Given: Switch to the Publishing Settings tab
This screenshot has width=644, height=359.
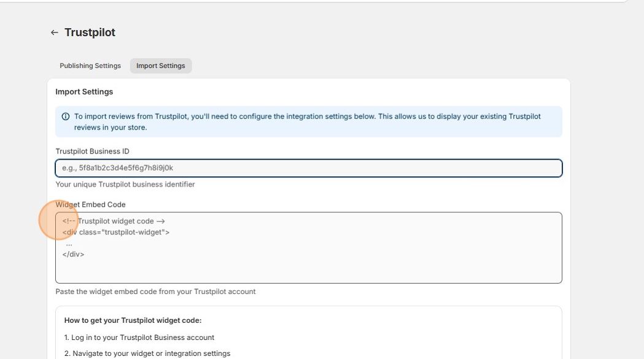Looking at the screenshot, I should pos(90,66).
